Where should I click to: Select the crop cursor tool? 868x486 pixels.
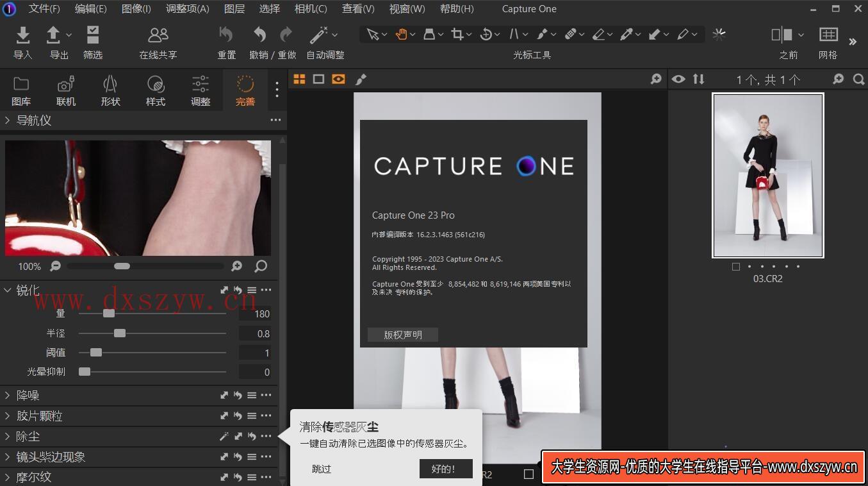point(457,35)
